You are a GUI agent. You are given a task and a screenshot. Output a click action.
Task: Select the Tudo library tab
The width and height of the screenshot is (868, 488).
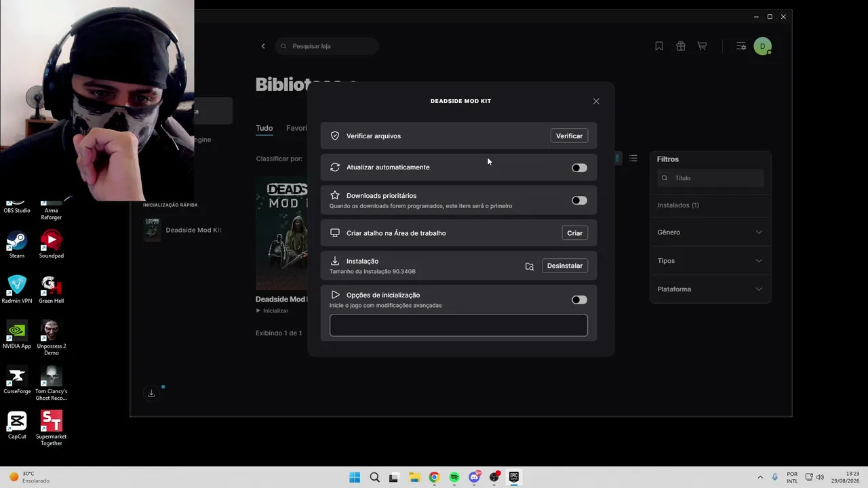tap(264, 128)
